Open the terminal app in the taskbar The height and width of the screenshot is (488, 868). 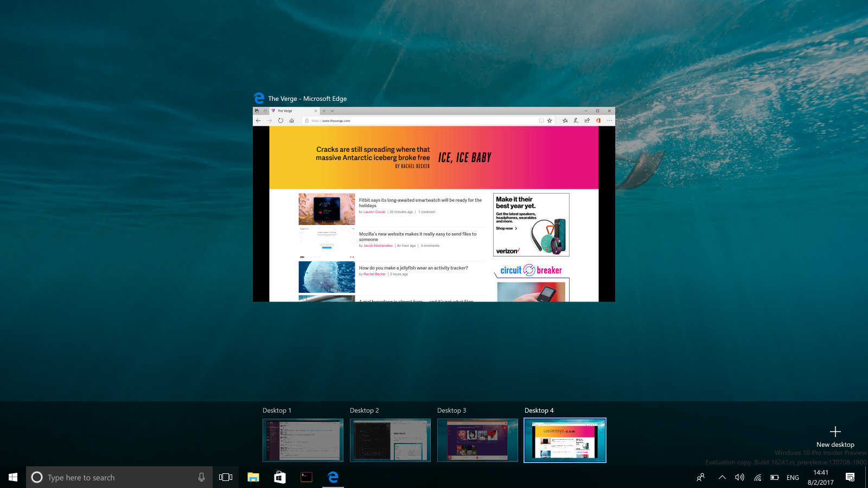tap(307, 477)
